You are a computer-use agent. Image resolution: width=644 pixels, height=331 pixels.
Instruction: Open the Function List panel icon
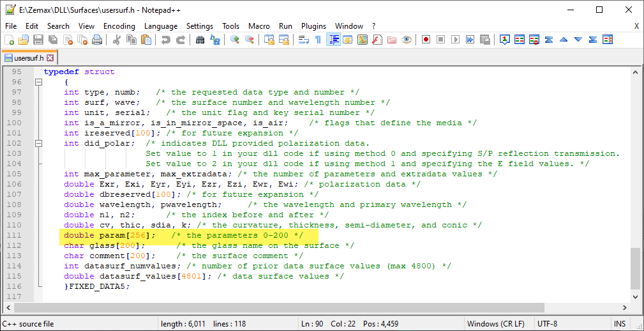(x=377, y=40)
